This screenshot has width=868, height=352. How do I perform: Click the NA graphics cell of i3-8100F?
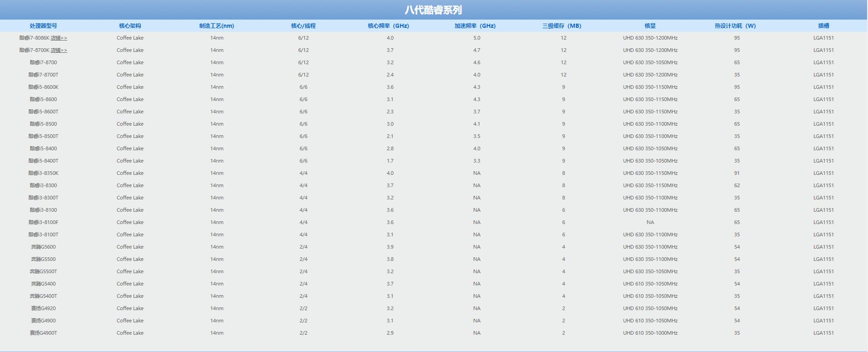650,222
